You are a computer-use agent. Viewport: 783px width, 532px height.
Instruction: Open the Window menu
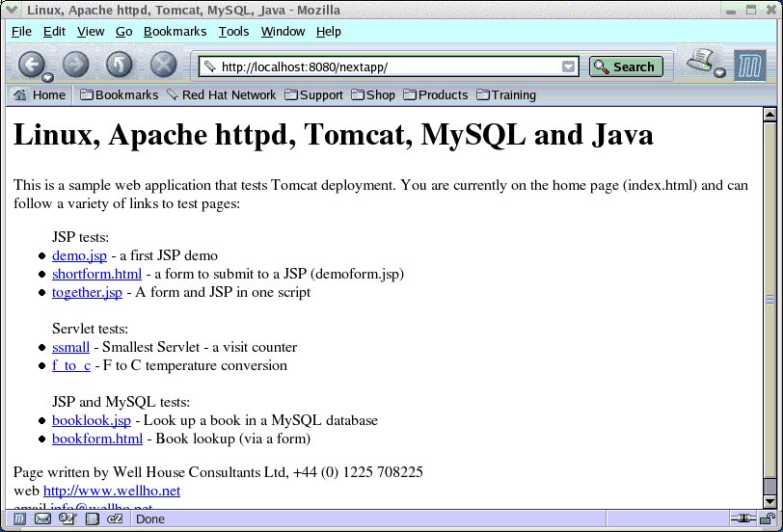click(283, 32)
